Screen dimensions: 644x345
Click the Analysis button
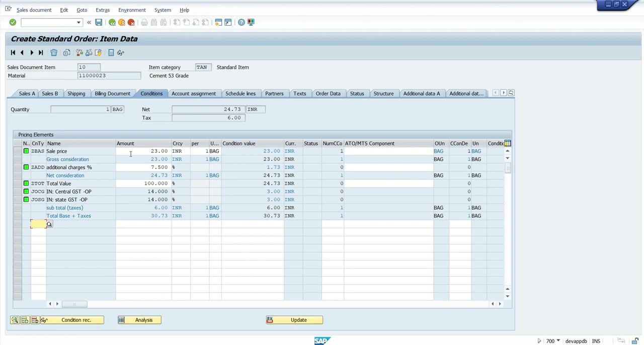[x=139, y=320]
